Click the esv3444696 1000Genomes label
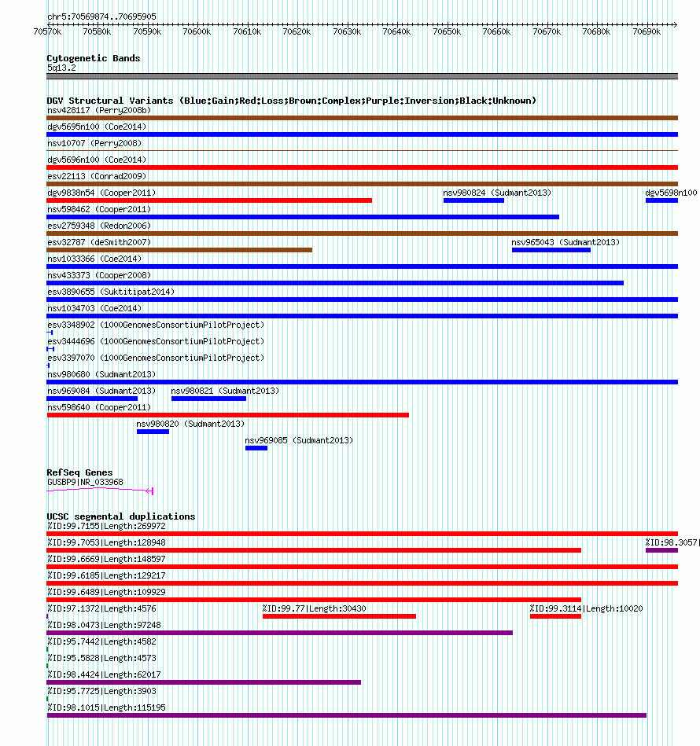 [x=156, y=342]
